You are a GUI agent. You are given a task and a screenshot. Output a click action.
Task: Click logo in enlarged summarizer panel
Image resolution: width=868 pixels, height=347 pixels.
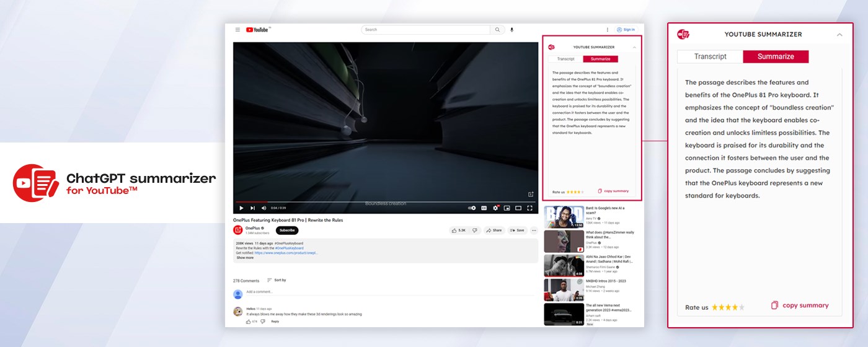click(x=683, y=34)
